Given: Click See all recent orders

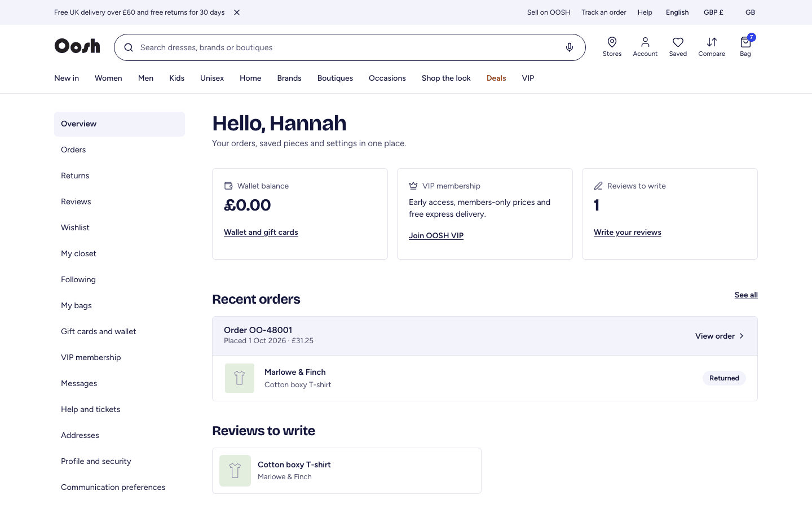Looking at the screenshot, I should coord(746,295).
